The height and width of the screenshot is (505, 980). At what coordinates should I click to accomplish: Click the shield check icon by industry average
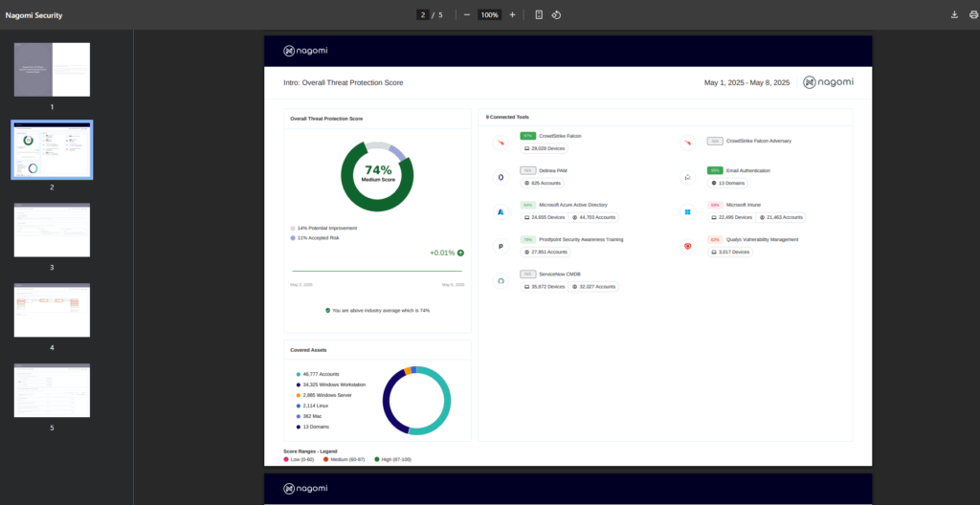coord(327,310)
